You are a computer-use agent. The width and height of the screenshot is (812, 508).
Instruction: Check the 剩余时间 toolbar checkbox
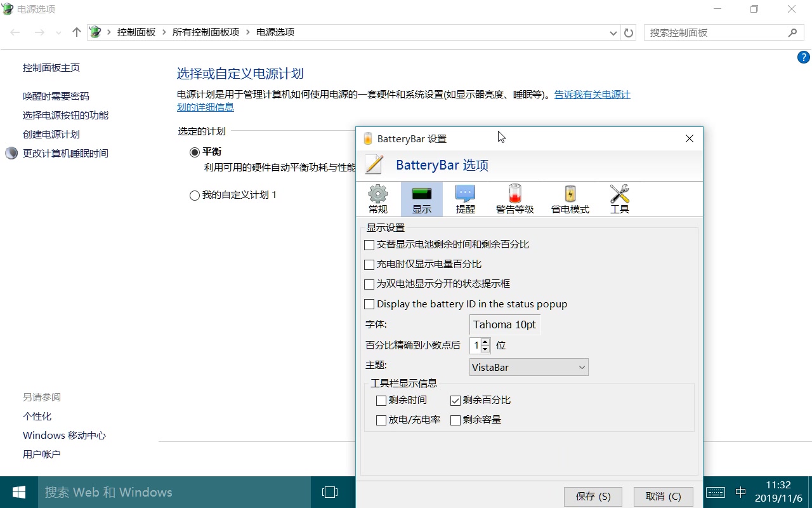point(381,400)
